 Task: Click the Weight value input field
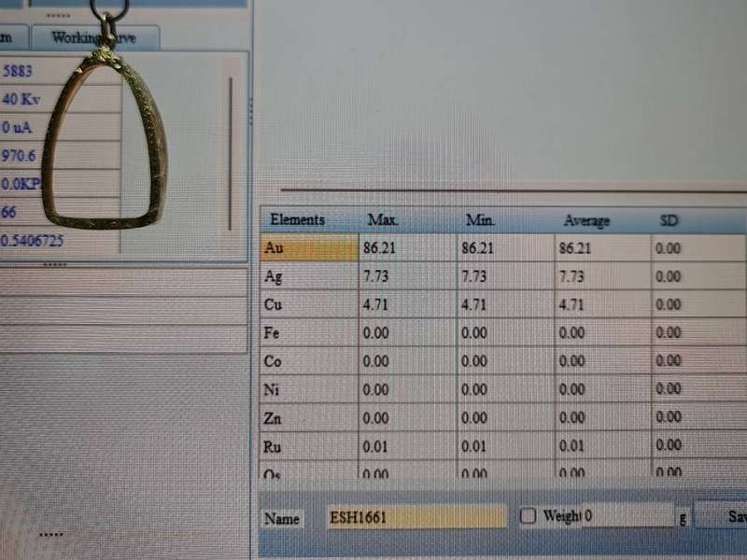point(627,516)
